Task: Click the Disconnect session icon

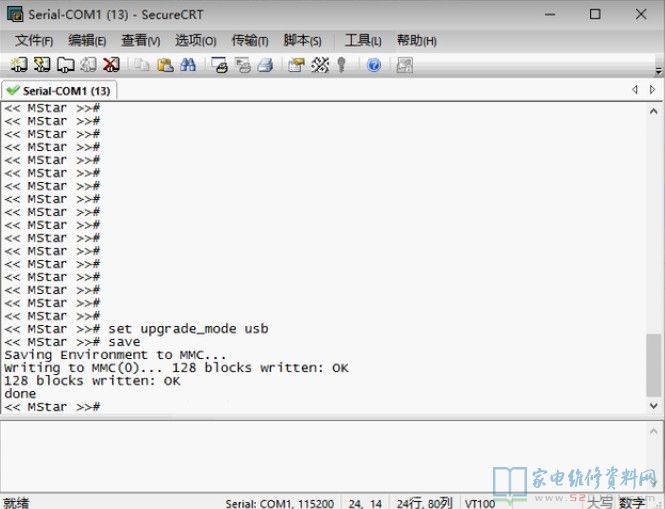Action: click(111, 65)
